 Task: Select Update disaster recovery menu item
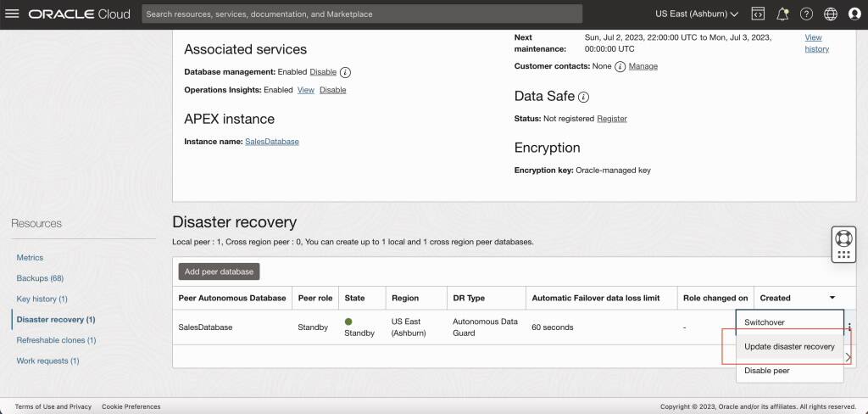[x=789, y=346]
